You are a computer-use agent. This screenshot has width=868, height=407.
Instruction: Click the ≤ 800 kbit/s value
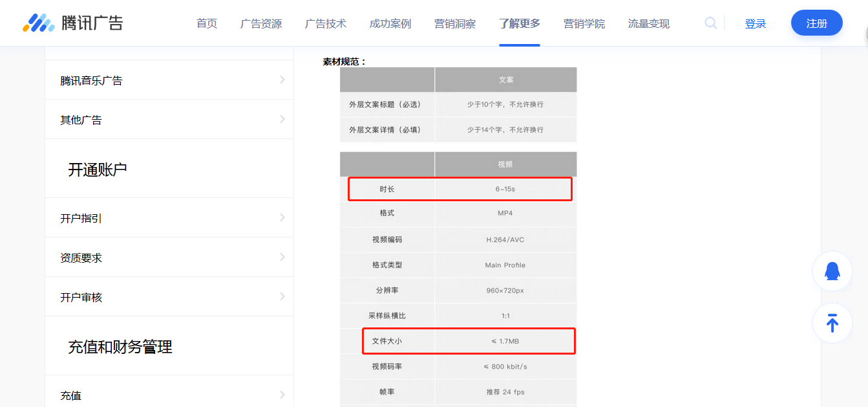pos(505,366)
